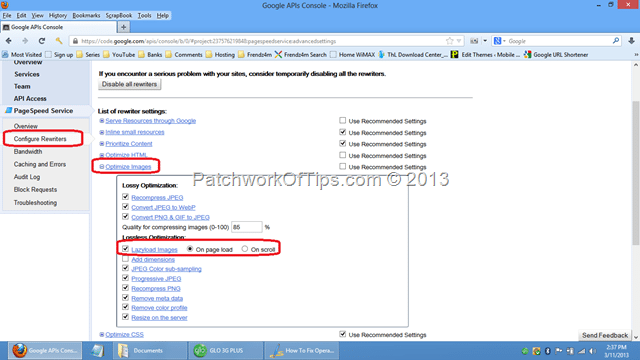The height and width of the screenshot is (360, 640).
Task: Click Disable all rewriters button
Action: [129, 84]
